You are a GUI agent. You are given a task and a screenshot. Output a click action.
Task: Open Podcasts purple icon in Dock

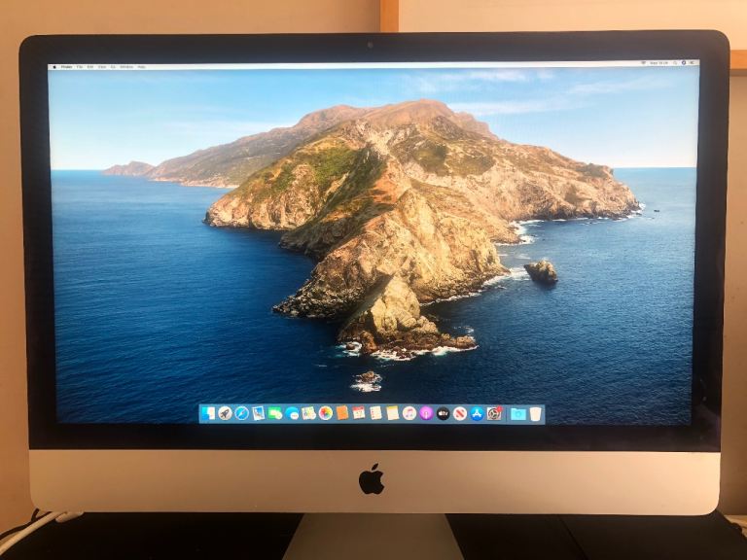[426, 413]
